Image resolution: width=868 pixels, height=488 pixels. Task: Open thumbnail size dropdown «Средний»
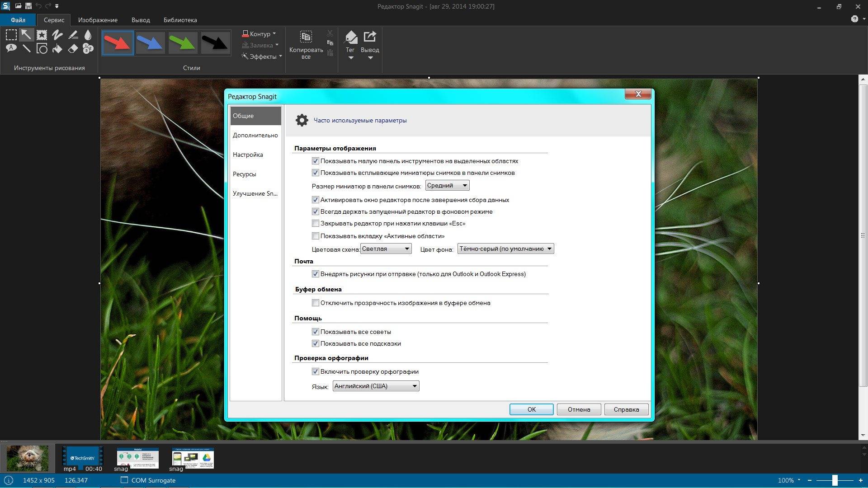click(447, 185)
